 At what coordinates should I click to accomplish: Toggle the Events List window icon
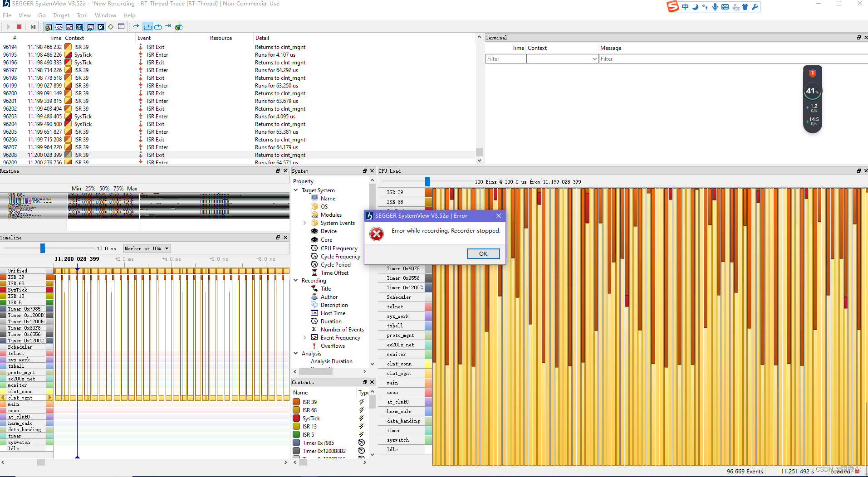point(48,27)
